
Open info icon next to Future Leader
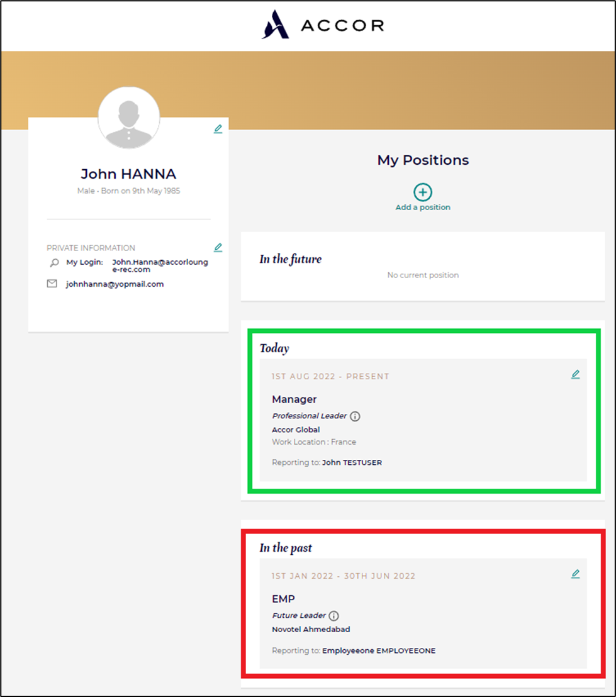(x=333, y=616)
